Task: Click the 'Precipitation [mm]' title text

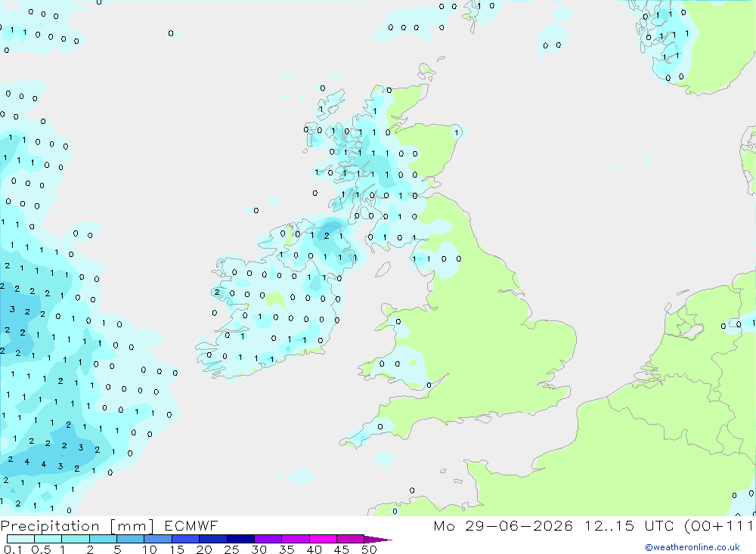Action: pyautogui.click(x=77, y=525)
